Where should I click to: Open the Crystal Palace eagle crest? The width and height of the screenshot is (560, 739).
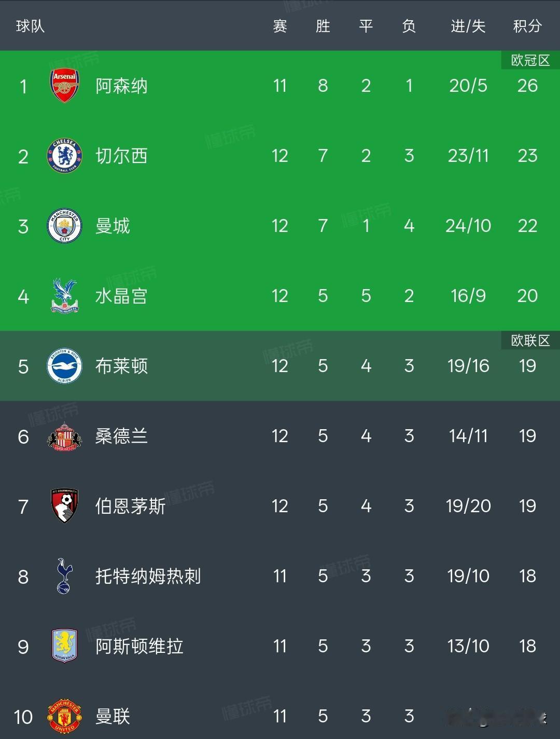64,296
